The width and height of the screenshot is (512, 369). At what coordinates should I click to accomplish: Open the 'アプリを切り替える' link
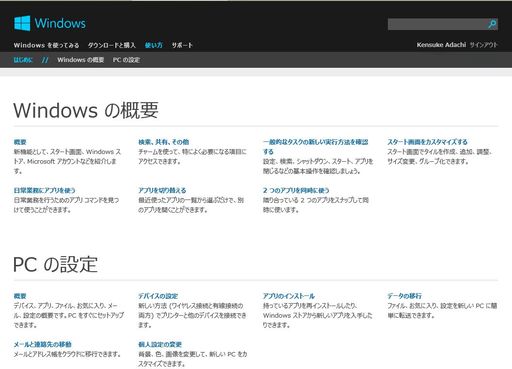(x=162, y=190)
